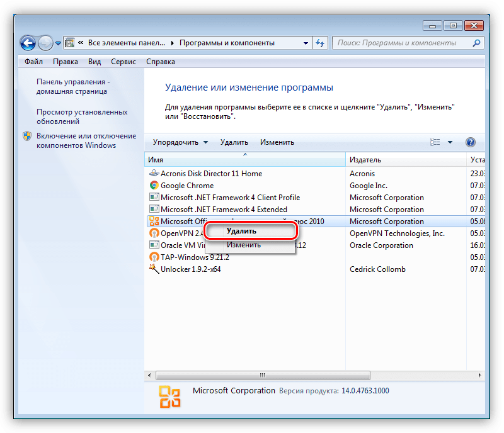The height and width of the screenshot is (433, 504).
Task: Expand the breadcrumb separator arrow before Программы
Action: [x=172, y=43]
